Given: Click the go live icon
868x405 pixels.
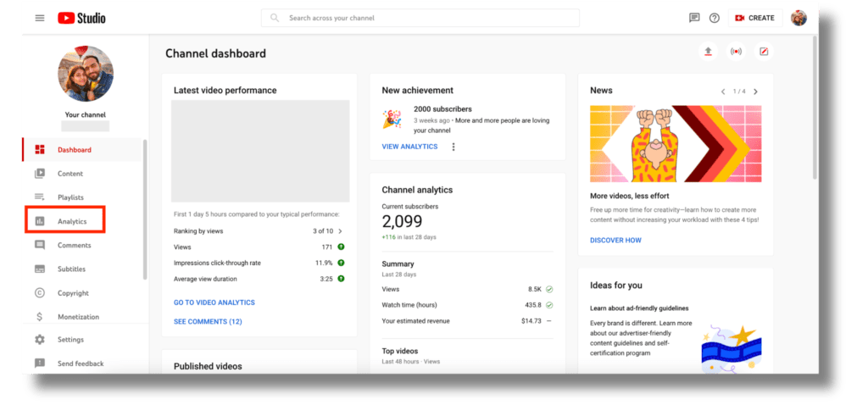Looking at the screenshot, I should 736,52.
